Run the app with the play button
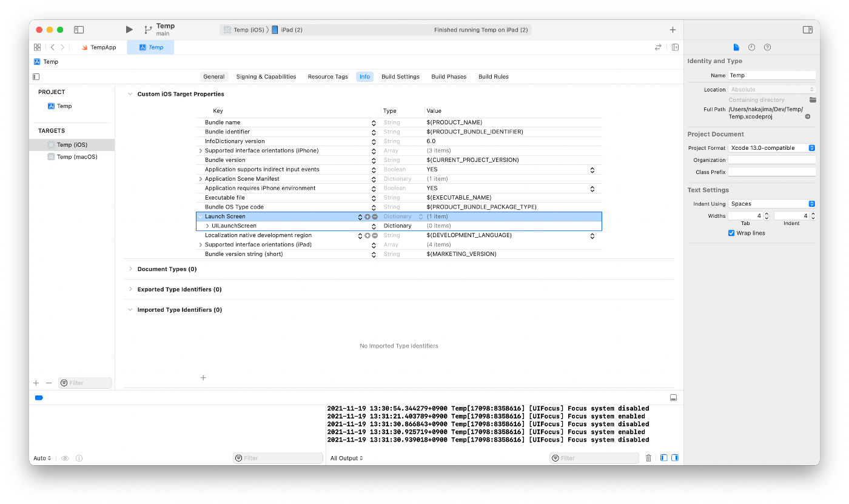Viewport: 849px width, 504px height. coord(129,29)
